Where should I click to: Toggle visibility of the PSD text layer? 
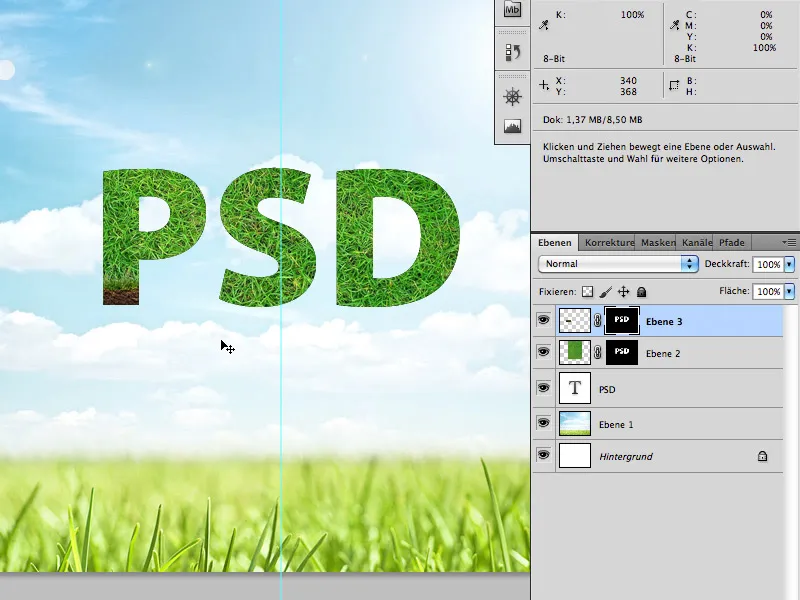click(543, 388)
